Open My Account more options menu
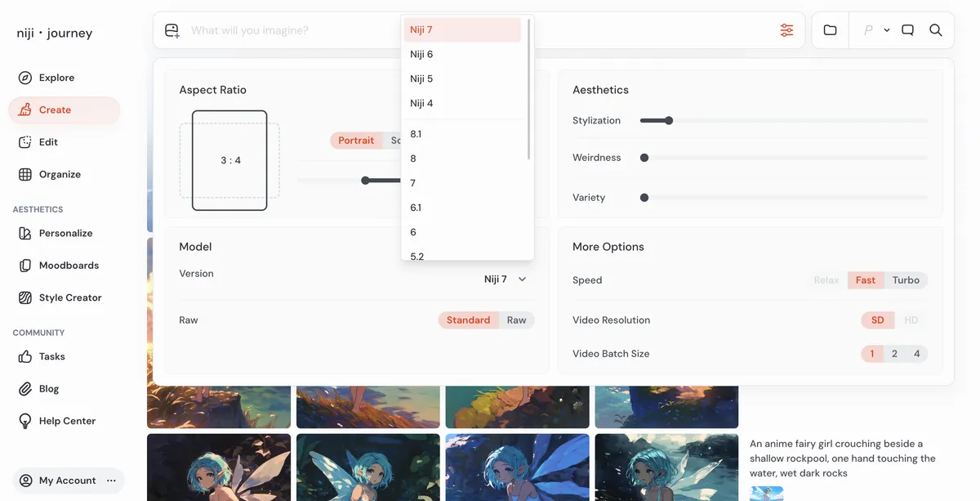Viewport: 980px width, 501px height. coord(112,481)
